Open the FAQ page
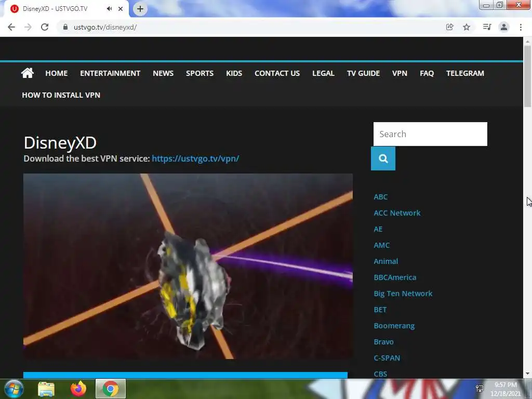Screen dimensions: 532x399 [427, 73]
